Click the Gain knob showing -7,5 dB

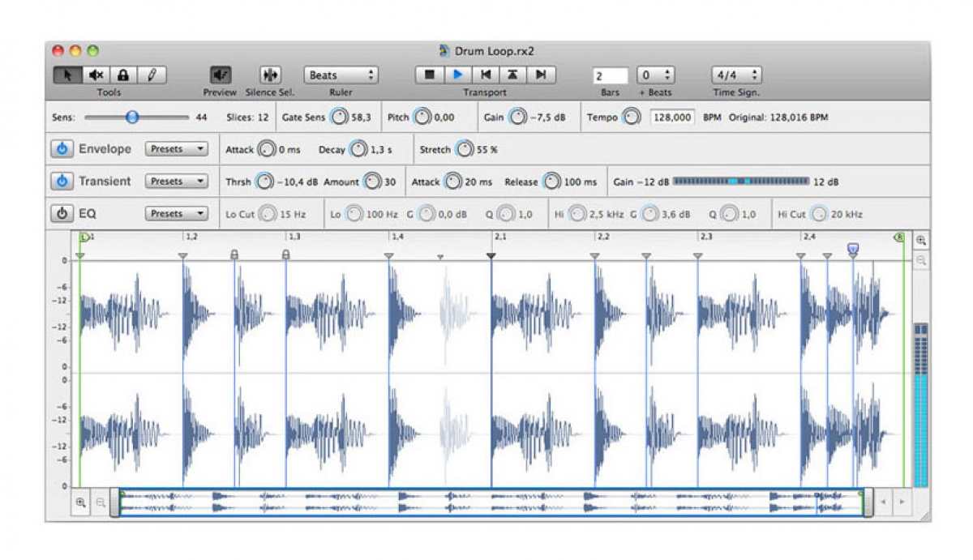[x=517, y=118]
